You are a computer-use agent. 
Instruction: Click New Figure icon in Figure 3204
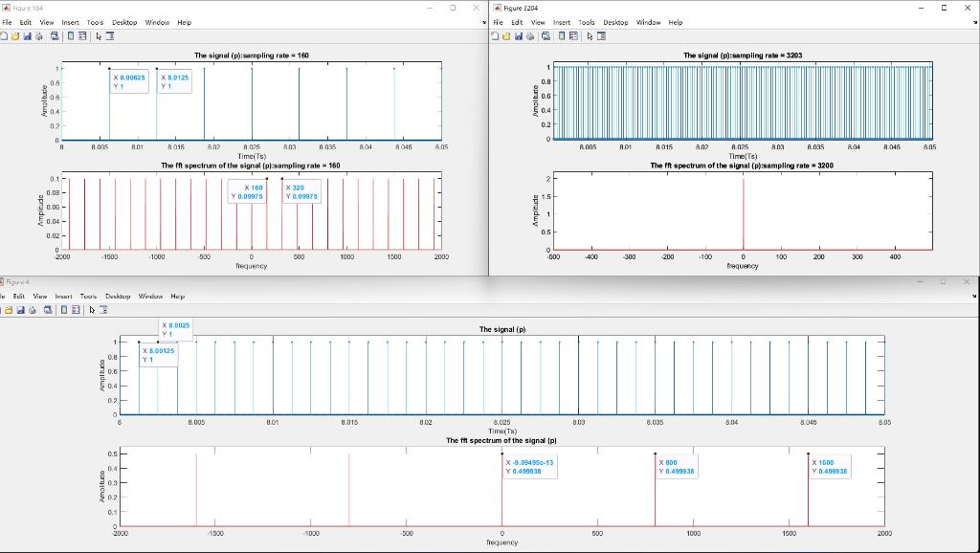pos(495,36)
